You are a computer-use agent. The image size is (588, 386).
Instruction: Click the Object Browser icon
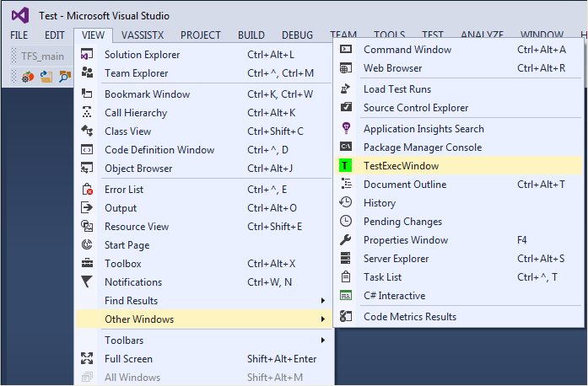tap(87, 168)
